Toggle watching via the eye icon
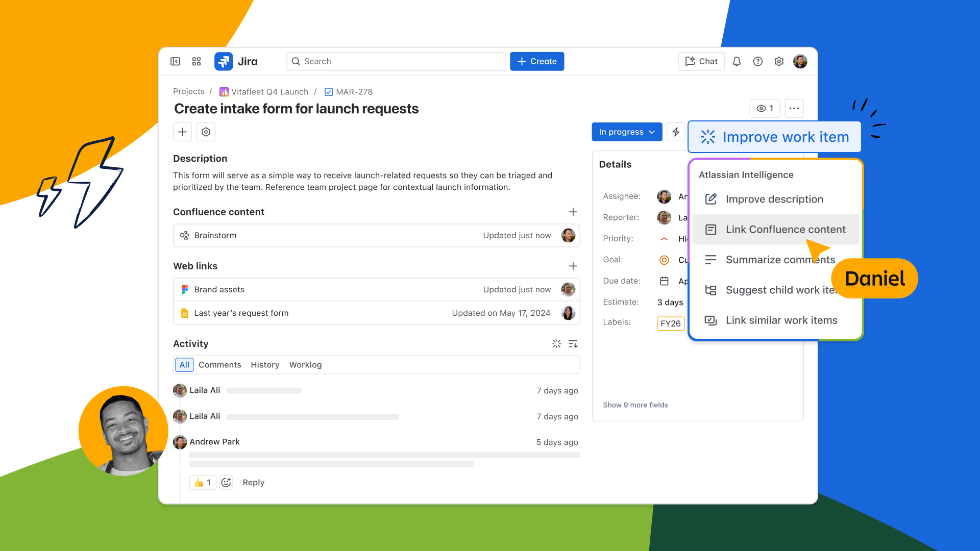This screenshot has width=980, height=551. pos(764,108)
